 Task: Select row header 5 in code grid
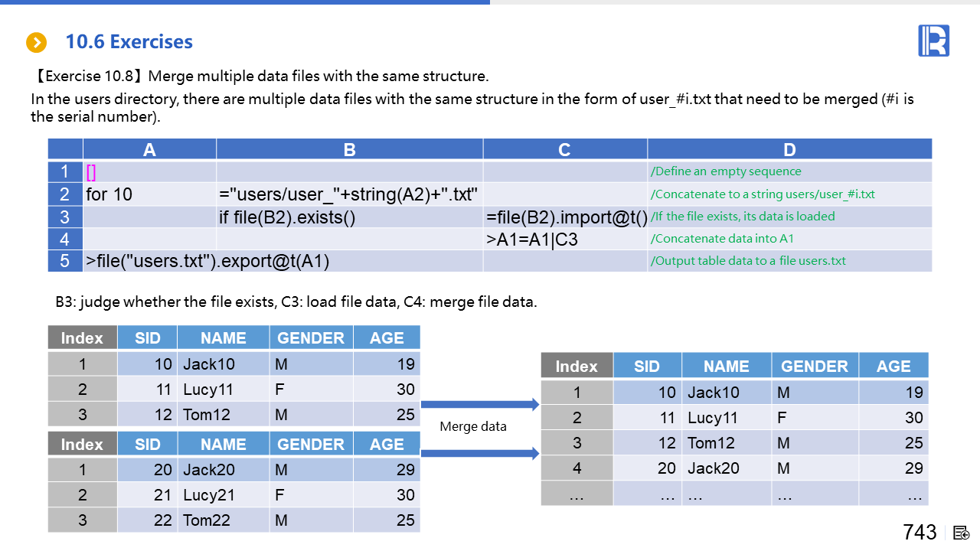point(65,261)
